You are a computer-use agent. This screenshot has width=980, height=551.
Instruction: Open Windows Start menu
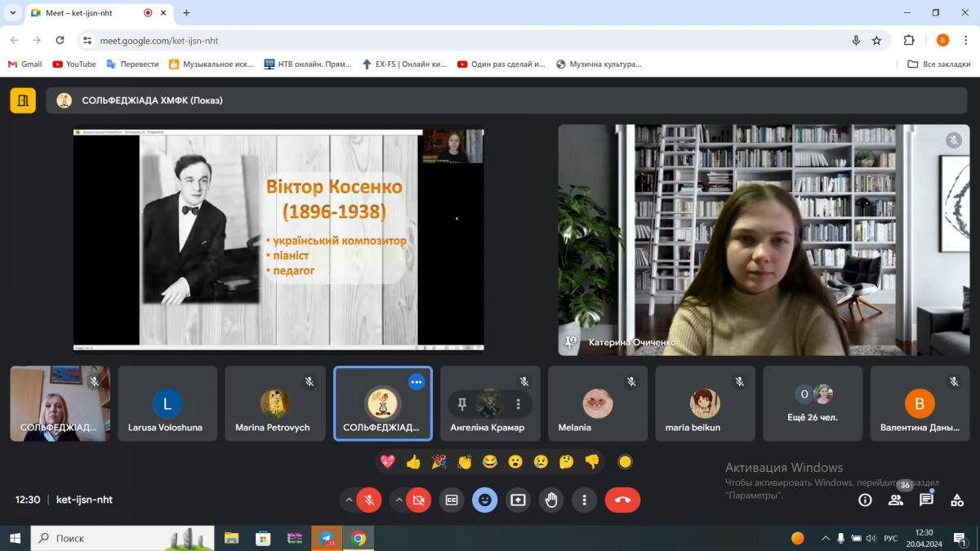tap(15, 538)
